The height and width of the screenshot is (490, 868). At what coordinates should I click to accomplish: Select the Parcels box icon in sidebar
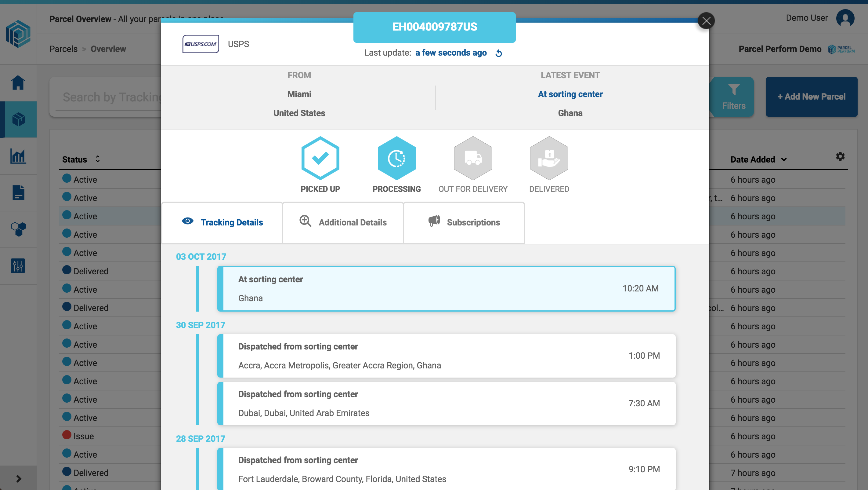(18, 120)
